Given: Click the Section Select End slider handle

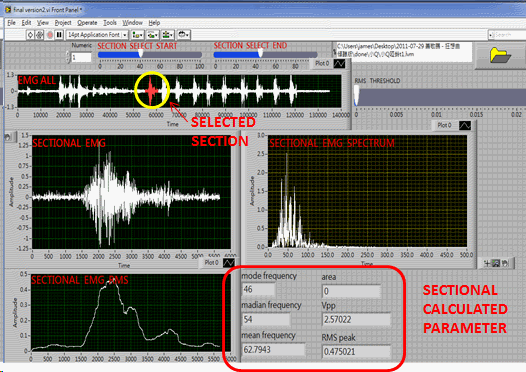Looking at the screenshot, I should pyautogui.click(x=261, y=53).
